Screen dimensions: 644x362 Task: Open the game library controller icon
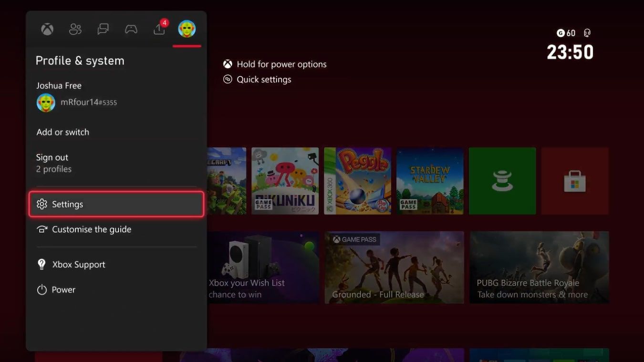131,29
